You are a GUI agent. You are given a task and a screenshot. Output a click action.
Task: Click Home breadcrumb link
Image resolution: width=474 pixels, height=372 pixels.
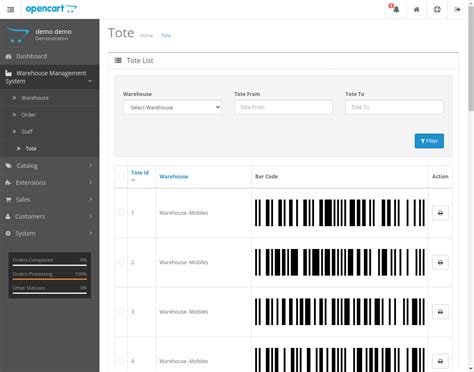click(x=146, y=35)
